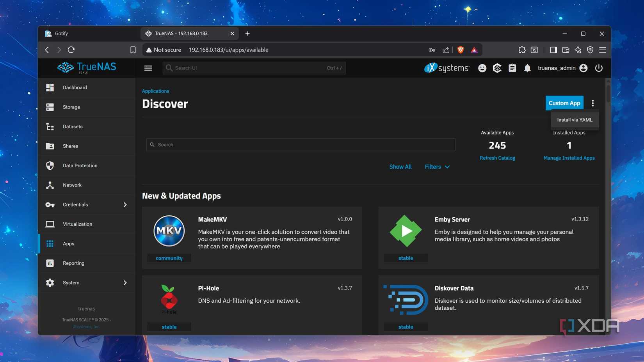Open the Diskover Data app card title
Image resolution: width=644 pixels, height=362 pixels.
coord(454,288)
